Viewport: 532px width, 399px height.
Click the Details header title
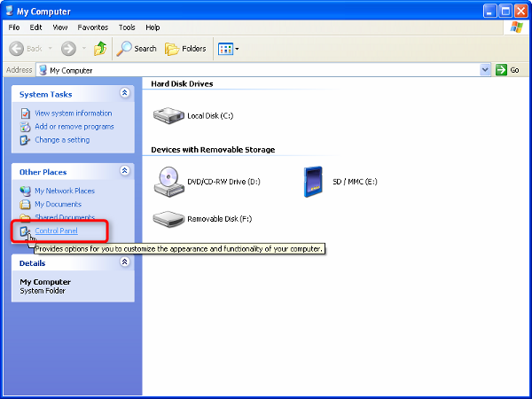(32, 263)
